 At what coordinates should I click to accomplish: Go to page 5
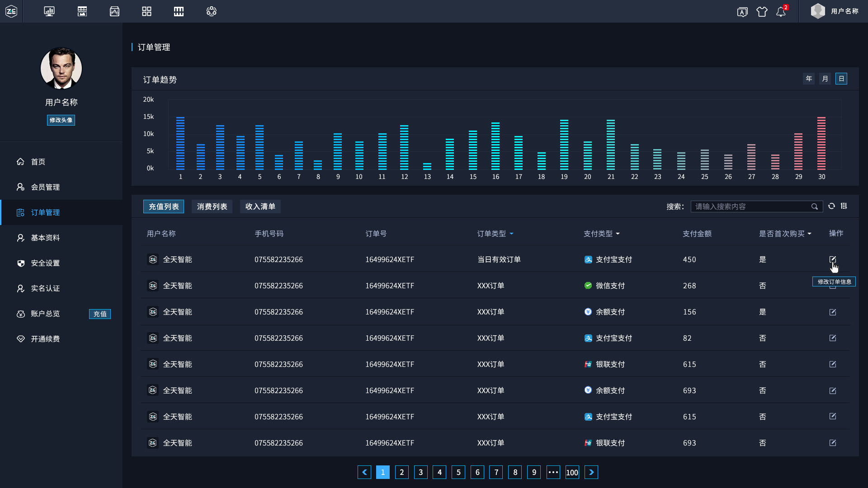point(458,472)
